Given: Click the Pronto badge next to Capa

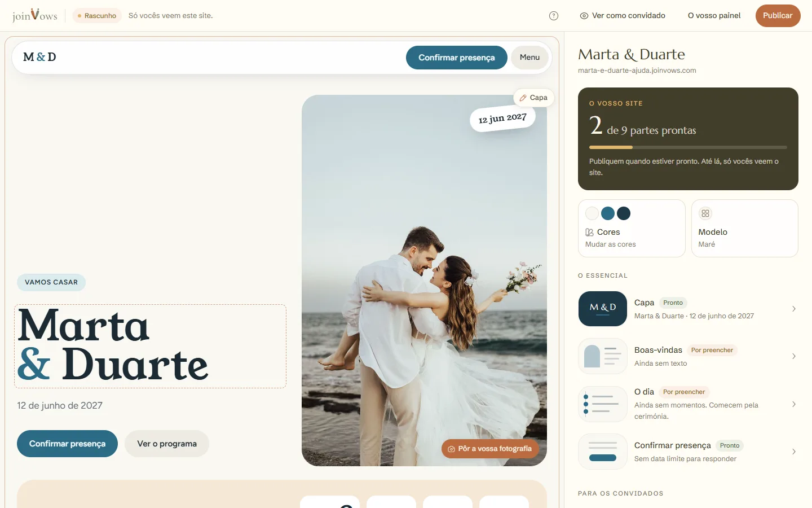Looking at the screenshot, I should point(673,303).
